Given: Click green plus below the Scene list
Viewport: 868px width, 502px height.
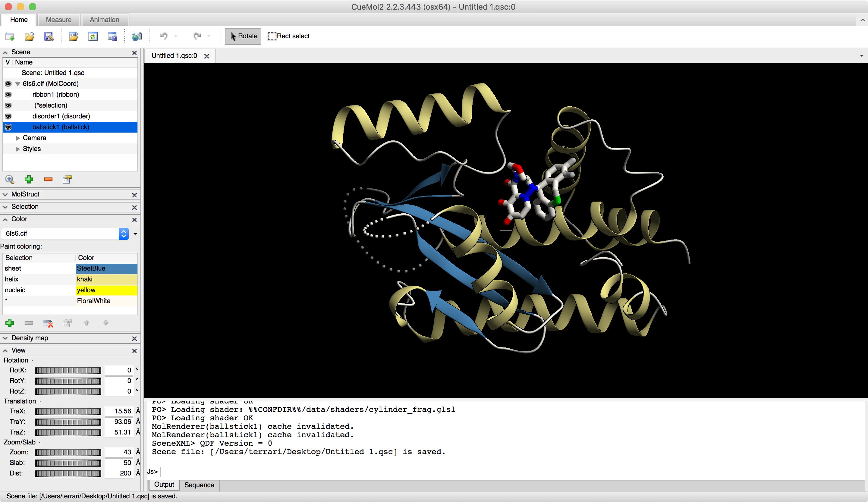Looking at the screenshot, I should [x=29, y=179].
